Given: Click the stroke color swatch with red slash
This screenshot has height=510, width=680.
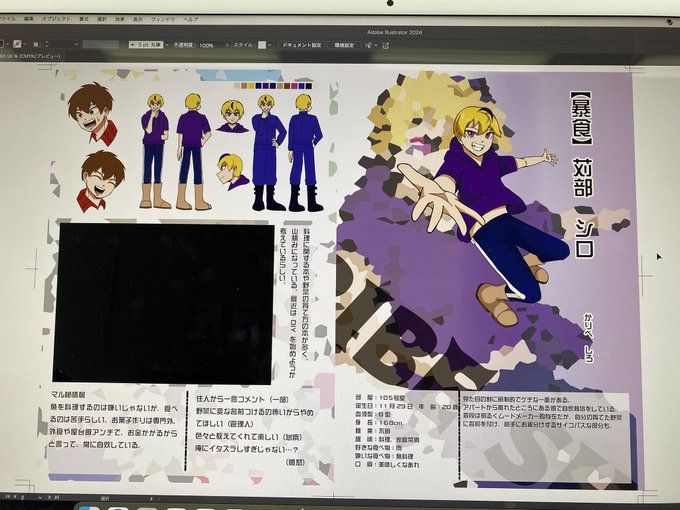Looking at the screenshot, I should (17, 44).
